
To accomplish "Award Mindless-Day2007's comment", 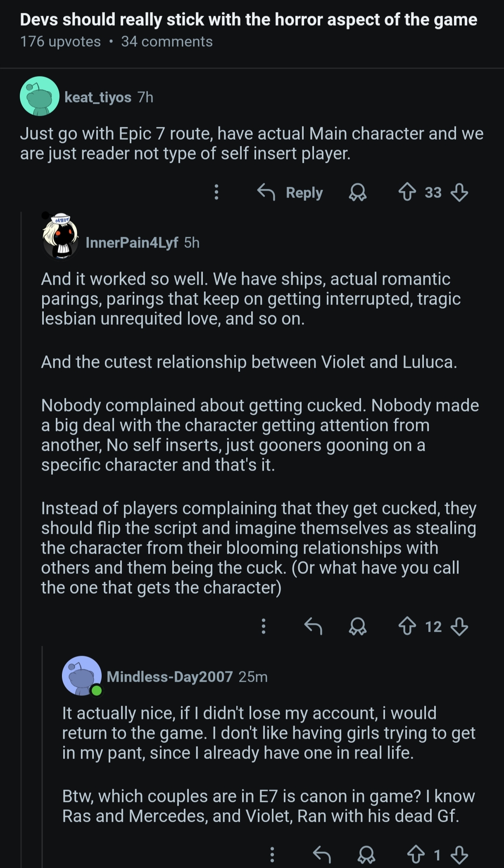I will pos(366,854).
